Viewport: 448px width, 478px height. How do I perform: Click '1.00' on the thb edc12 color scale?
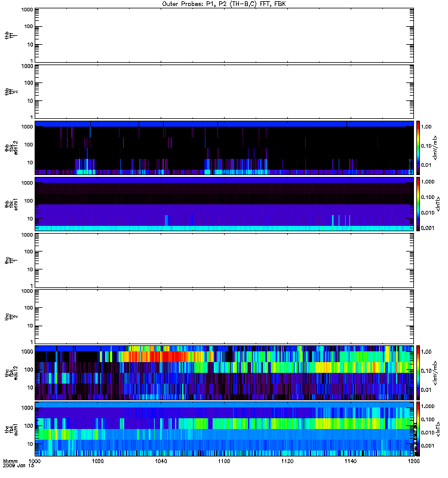426,127
